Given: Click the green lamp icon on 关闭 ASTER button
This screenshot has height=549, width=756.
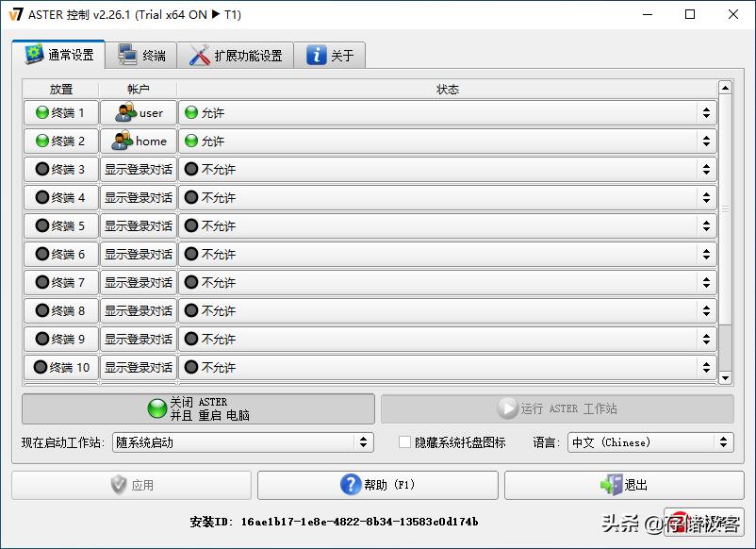Looking at the screenshot, I should pyautogui.click(x=156, y=408).
